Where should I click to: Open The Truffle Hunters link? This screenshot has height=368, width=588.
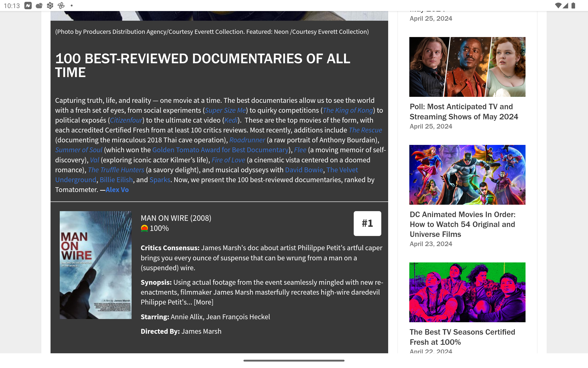[116, 170]
